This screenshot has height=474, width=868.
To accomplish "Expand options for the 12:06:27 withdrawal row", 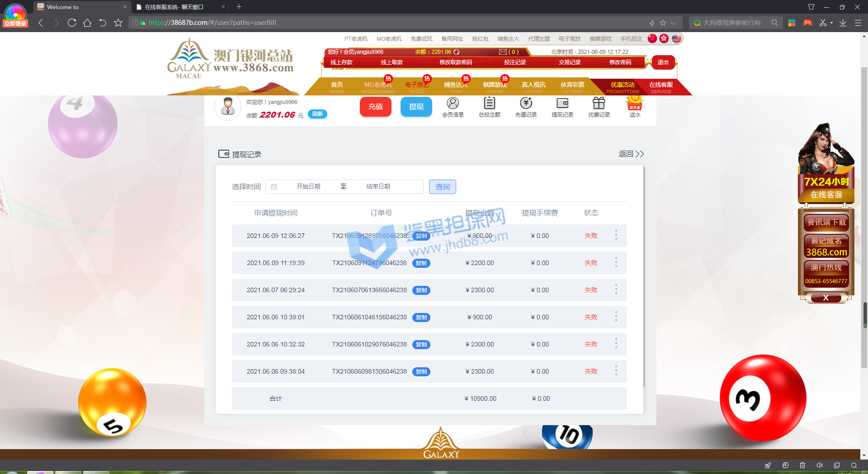I will (616, 235).
